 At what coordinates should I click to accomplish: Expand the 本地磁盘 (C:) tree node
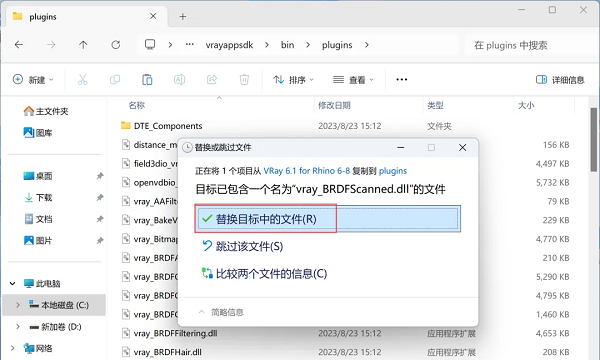18,305
